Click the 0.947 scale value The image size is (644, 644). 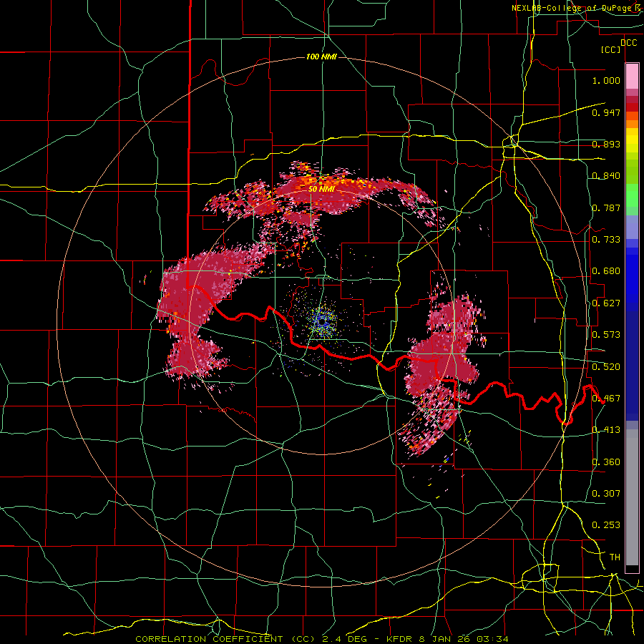[606, 112]
